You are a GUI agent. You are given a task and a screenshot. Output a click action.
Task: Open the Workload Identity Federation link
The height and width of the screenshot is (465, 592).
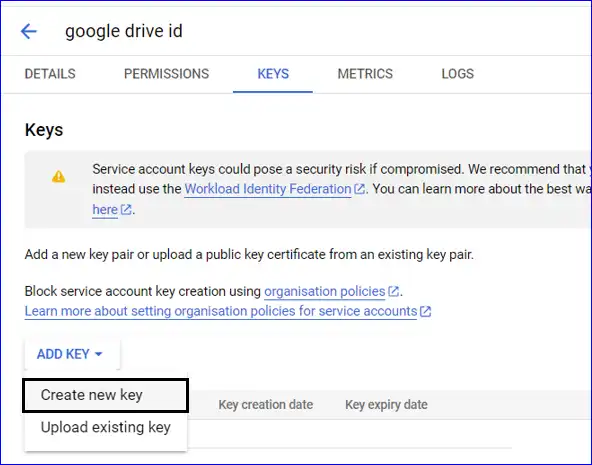[x=268, y=189]
